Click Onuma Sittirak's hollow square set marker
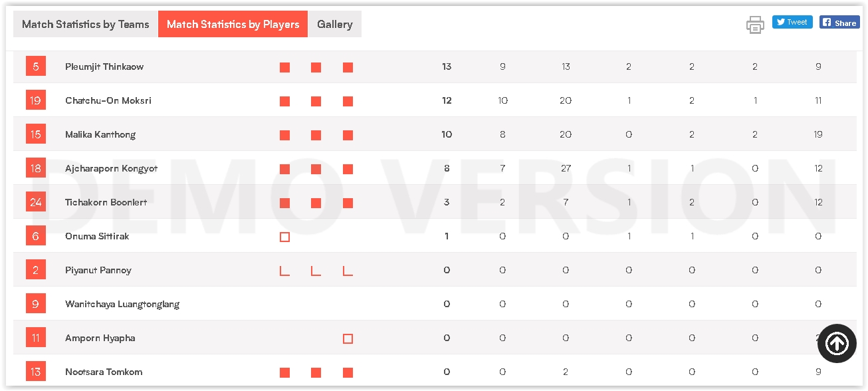Image resolution: width=868 pixels, height=391 pixels. pos(284,237)
